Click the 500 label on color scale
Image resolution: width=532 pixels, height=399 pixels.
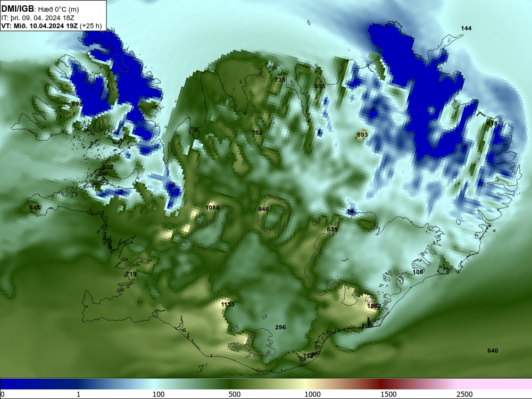pyautogui.click(x=235, y=394)
